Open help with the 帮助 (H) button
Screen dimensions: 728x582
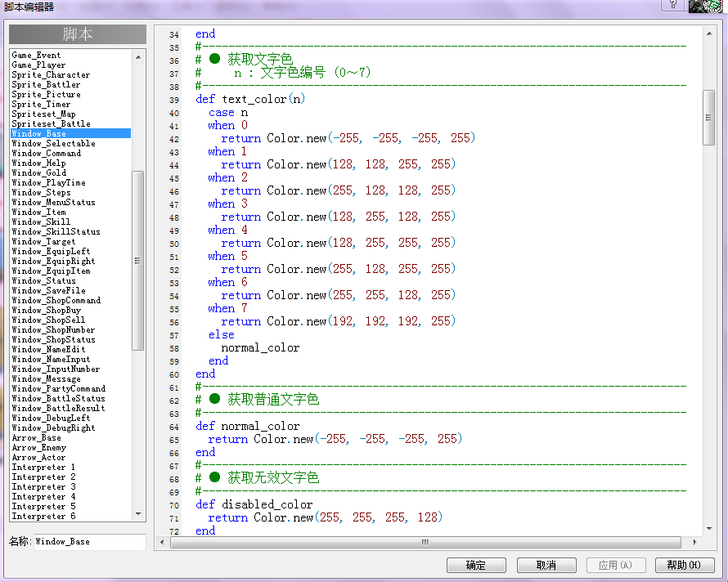coord(685,565)
